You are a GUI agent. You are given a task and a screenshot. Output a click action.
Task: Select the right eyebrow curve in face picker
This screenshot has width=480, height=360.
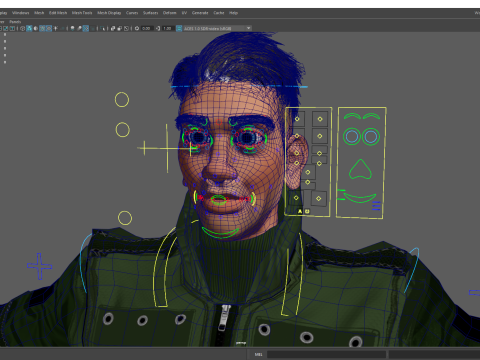(372, 116)
